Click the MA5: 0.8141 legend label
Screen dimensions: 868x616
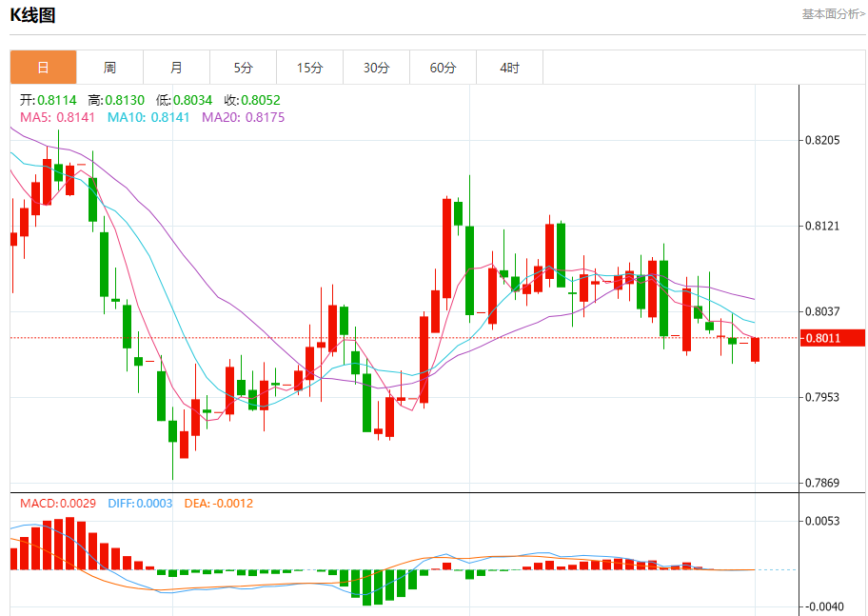[57, 117]
